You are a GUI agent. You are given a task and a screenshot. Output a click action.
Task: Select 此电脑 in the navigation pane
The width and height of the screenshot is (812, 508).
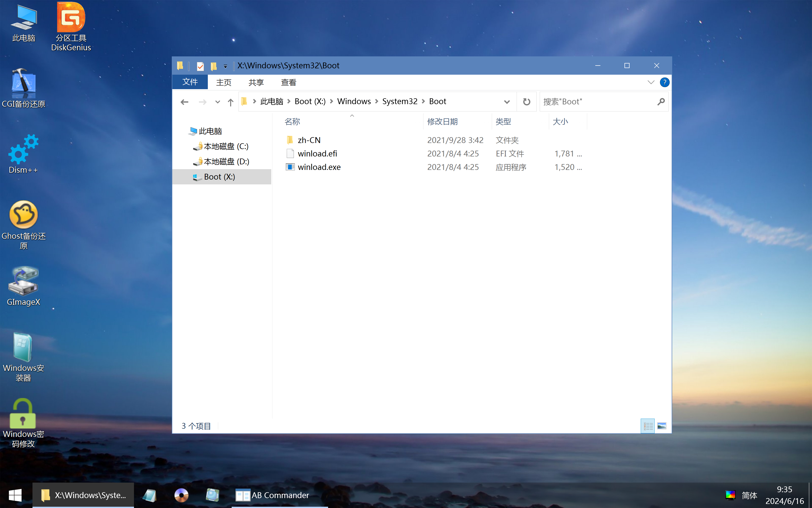point(210,131)
